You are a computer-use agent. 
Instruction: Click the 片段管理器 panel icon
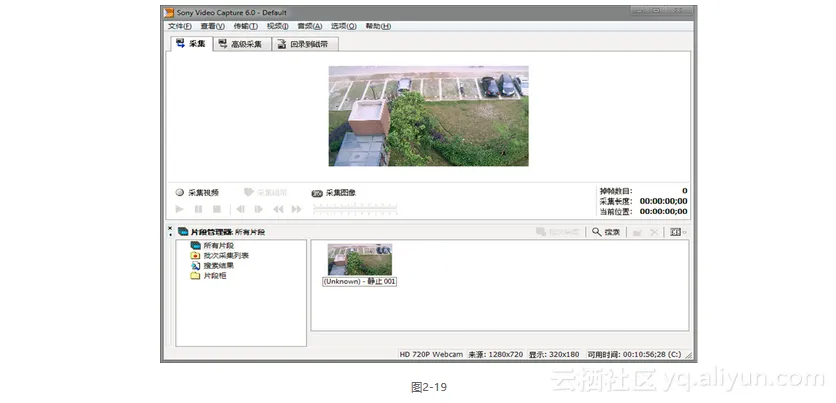[x=183, y=232]
